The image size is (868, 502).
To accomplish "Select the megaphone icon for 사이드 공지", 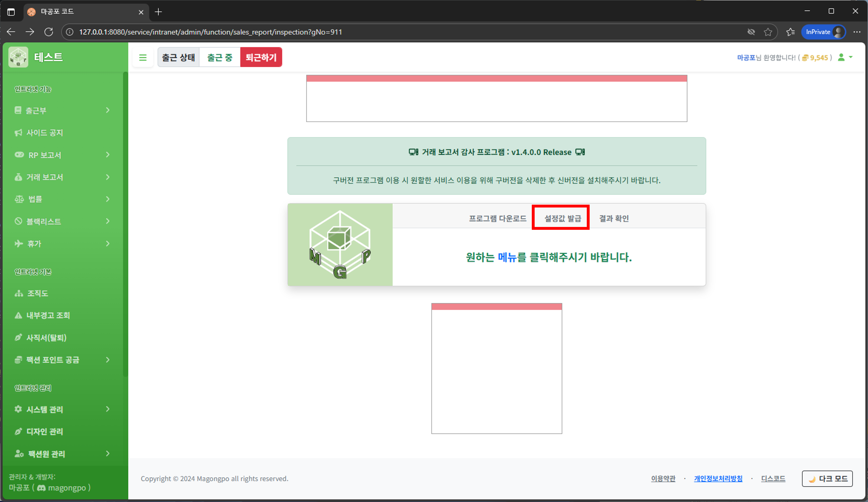I will coord(19,133).
